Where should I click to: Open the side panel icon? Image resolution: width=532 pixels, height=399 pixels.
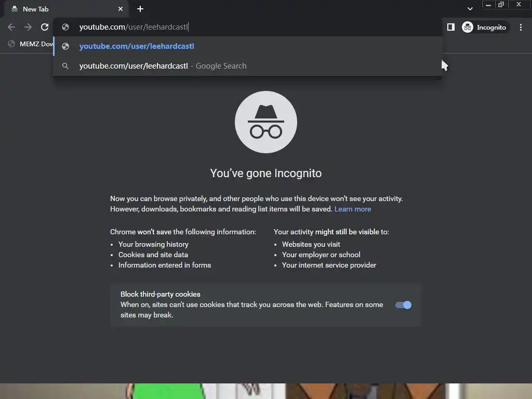(x=450, y=27)
